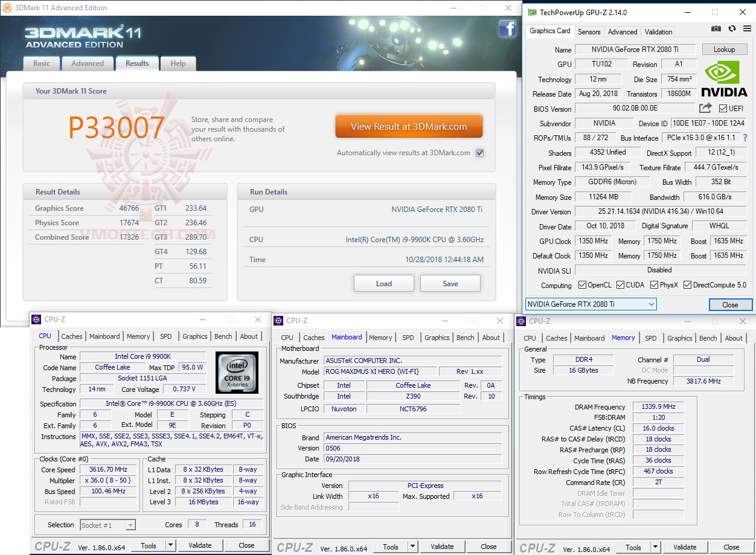Click Validate in CPU-Z Memory window
The image size is (756, 555).
(x=685, y=547)
